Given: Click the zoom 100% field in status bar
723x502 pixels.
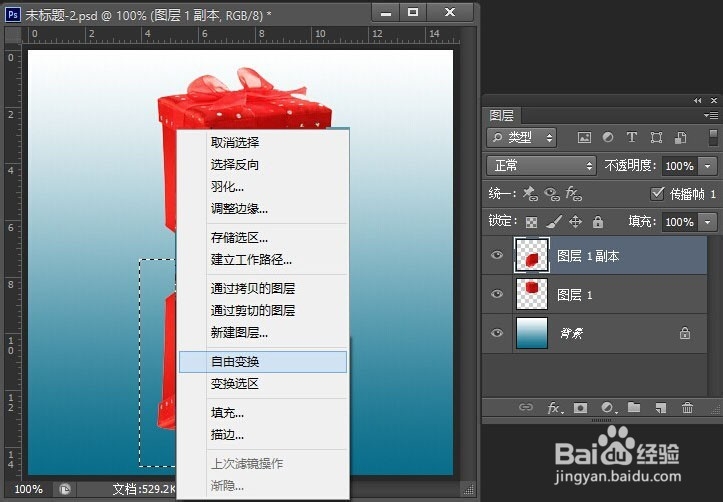Looking at the screenshot, I should click(29, 489).
